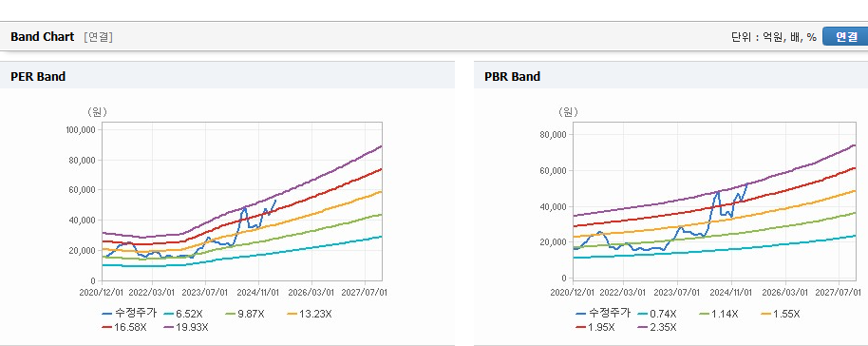Toggle 19.93X legend series in PER Band
Viewport: 868px width, 346px height.
186,327
